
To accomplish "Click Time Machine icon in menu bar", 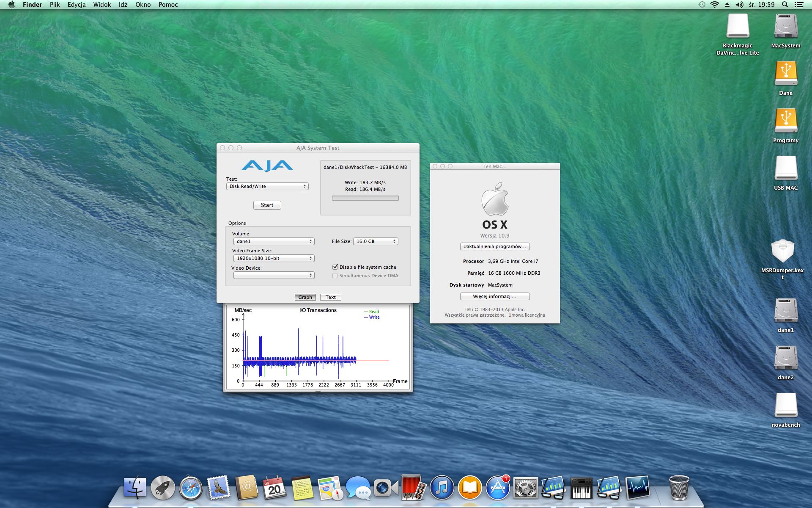I will 702,5.
